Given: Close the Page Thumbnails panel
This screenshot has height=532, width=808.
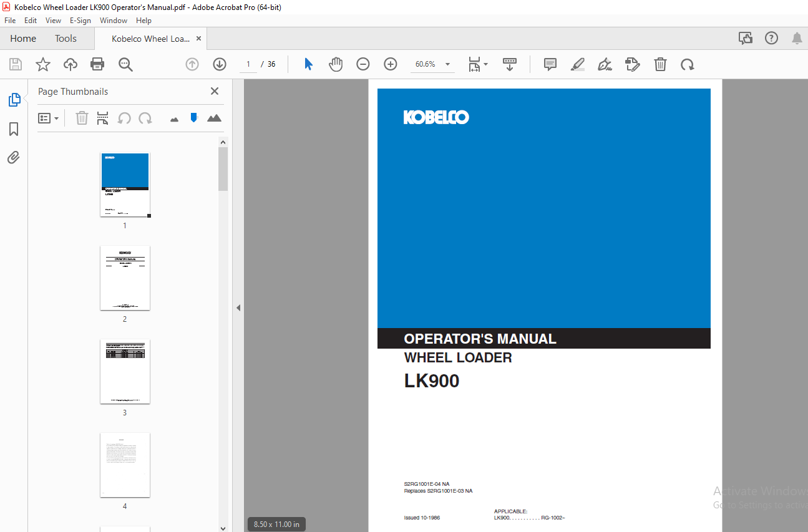Looking at the screenshot, I should (x=215, y=91).
